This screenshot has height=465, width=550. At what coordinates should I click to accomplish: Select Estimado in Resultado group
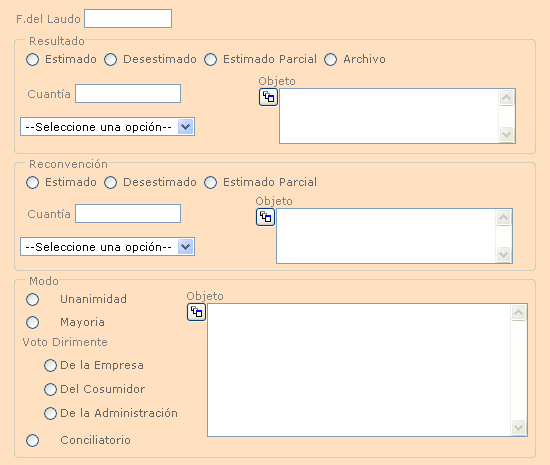click(x=33, y=59)
